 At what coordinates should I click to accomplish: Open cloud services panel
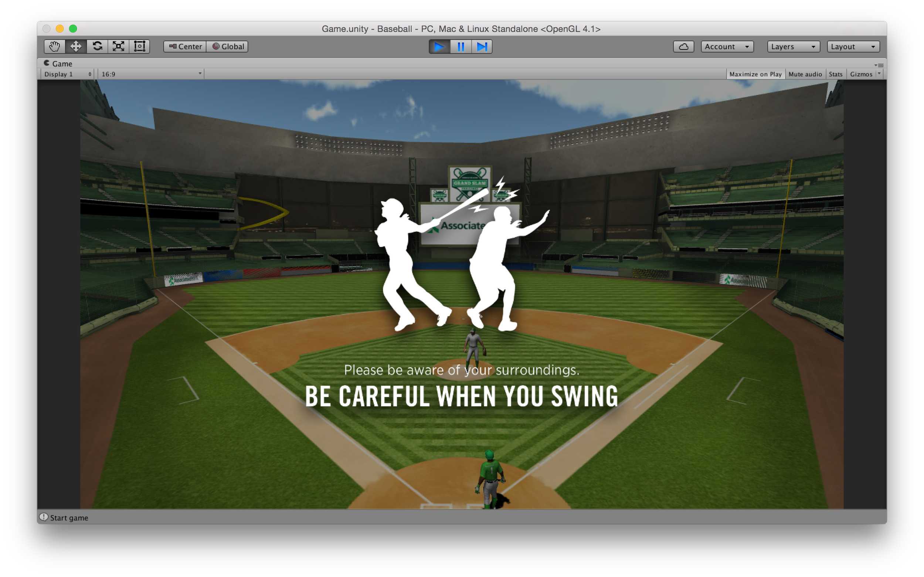coord(683,47)
